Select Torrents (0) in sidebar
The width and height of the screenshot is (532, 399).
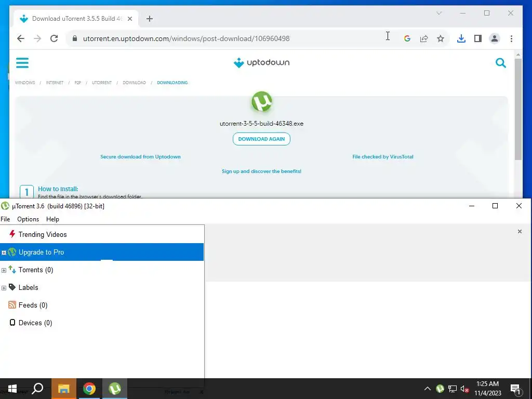click(x=102, y=270)
